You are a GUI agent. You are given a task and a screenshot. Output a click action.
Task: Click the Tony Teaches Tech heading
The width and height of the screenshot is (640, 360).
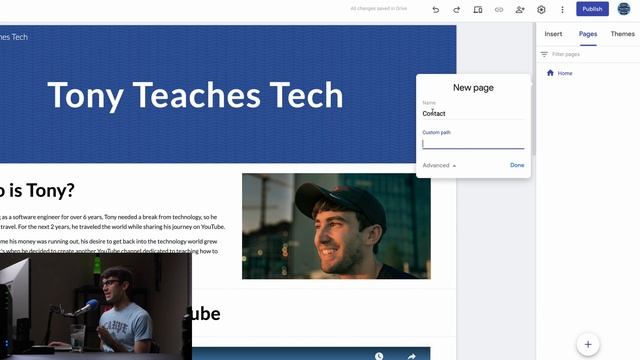(195, 95)
